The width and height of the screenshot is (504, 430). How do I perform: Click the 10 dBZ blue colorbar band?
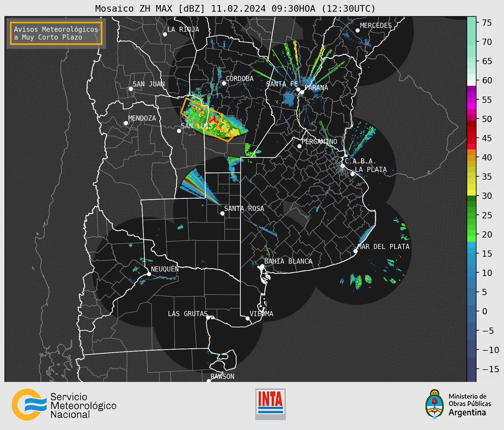(471, 271)
